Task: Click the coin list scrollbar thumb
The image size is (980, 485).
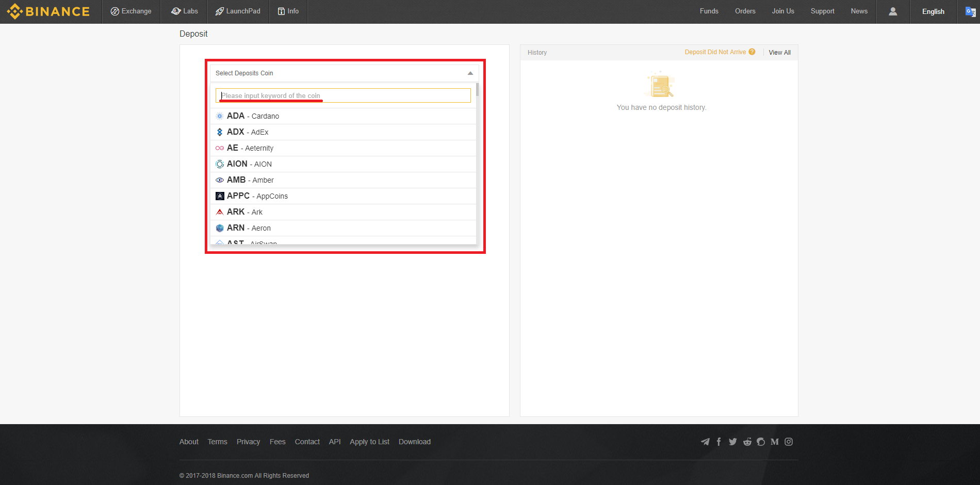Action: (478, 89)
